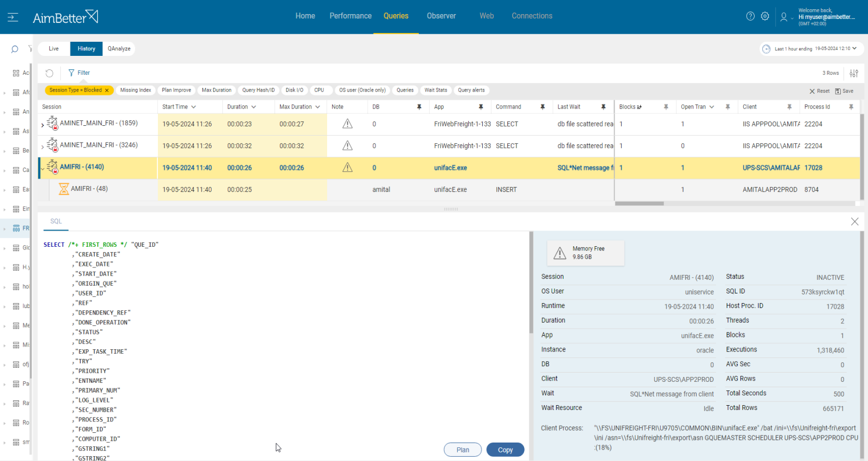Select the AMIFRI - (48) child session row
868x461 pixels.
(x=449, y=190)
